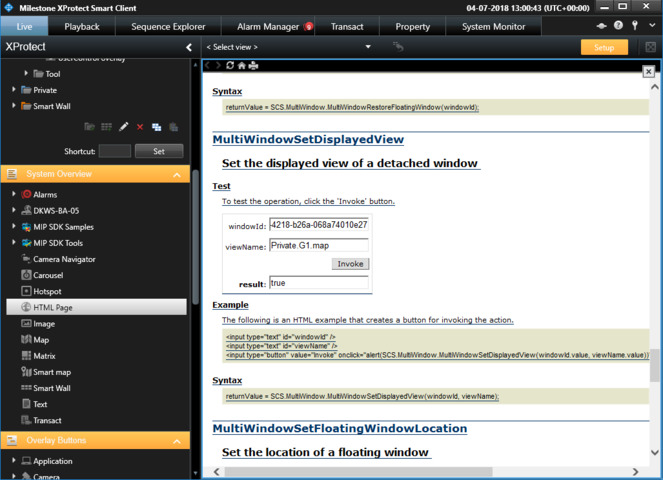Click the orange Setup button
This screenshot has height=480, width=663.
pos(604,47)
